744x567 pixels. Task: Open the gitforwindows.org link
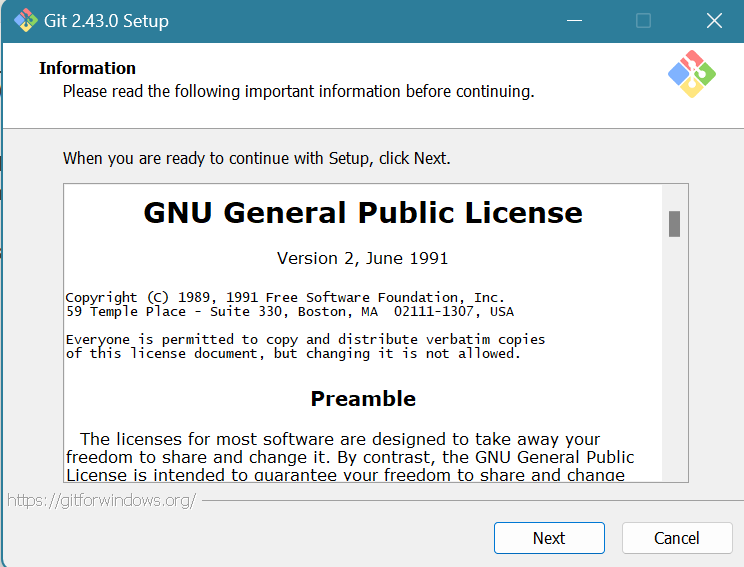[101, 500]
